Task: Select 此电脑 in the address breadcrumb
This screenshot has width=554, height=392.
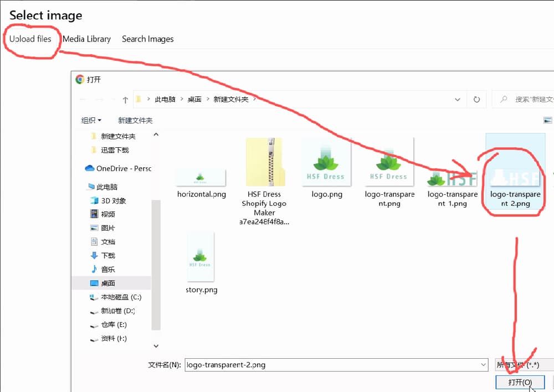Action: pyautogui.click(x=165, y=100)
